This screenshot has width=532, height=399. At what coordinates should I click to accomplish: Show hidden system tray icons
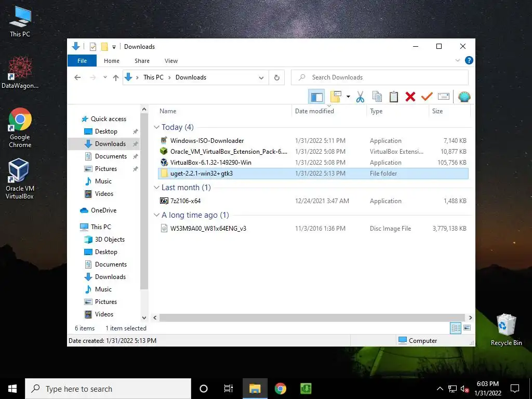(x=440, y=389)
